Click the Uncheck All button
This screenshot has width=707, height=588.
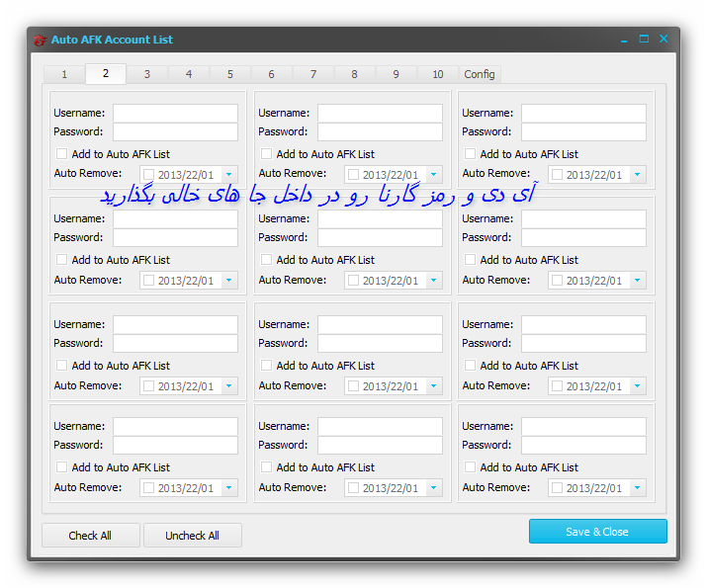coord(193,536)
